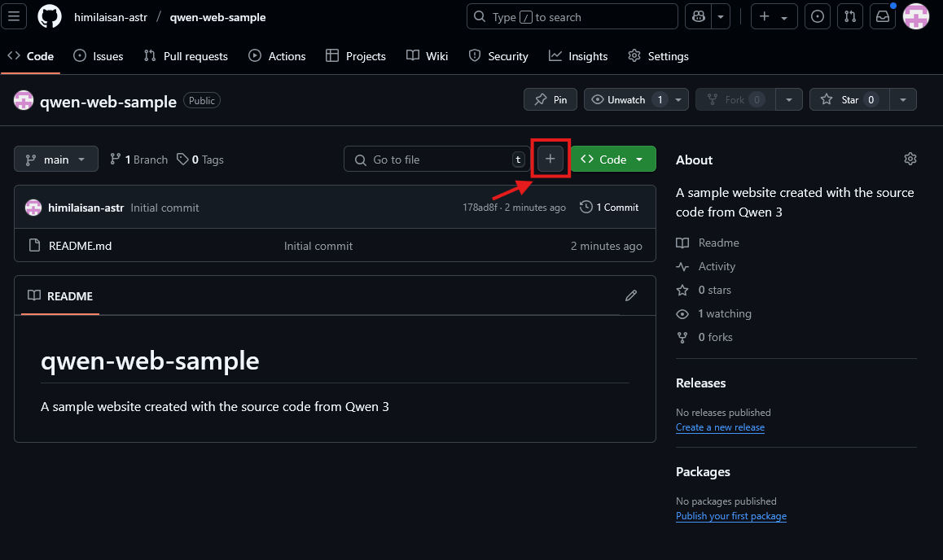Expand the Star lists dropdown arrow

coord(903,100)
